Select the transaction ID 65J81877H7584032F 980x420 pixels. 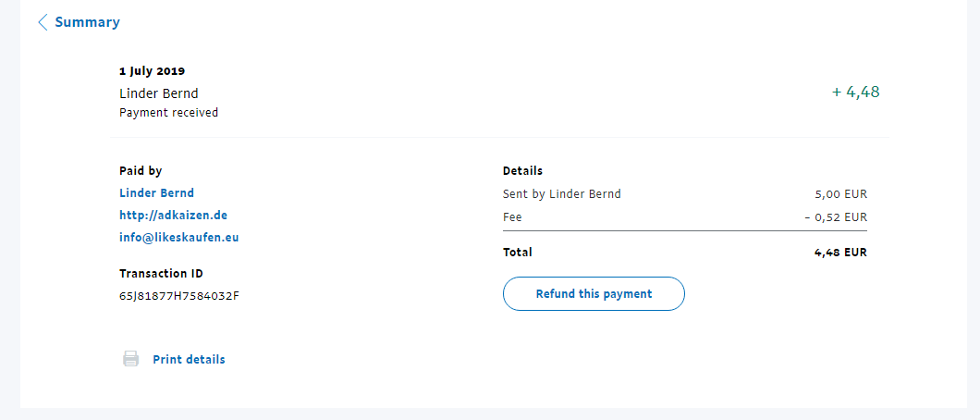tap(179, 296)
